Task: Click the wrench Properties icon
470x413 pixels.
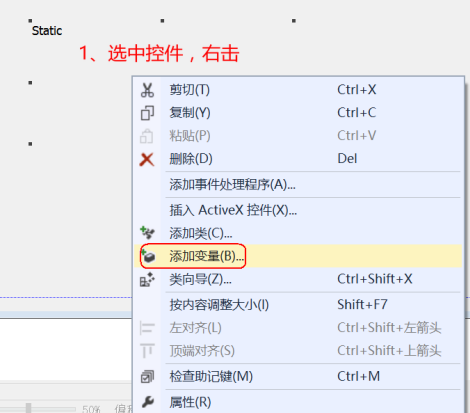Action: pos(147,402)
